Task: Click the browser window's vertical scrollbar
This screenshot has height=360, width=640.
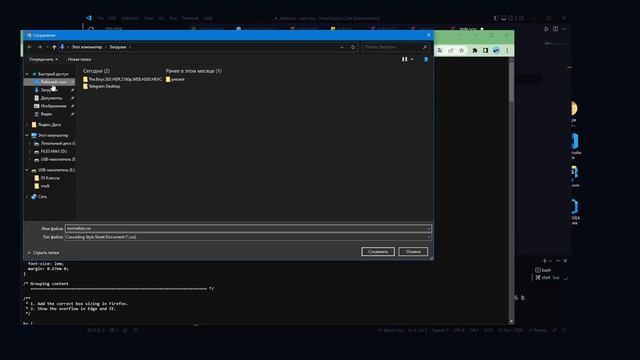Action: [x=511, y=191]
